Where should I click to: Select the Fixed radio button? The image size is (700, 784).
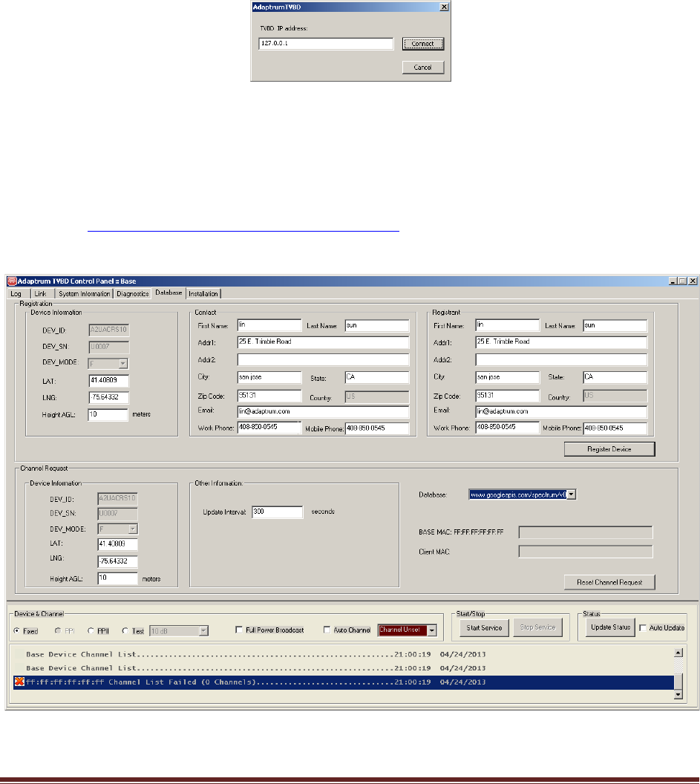point(17,631)
